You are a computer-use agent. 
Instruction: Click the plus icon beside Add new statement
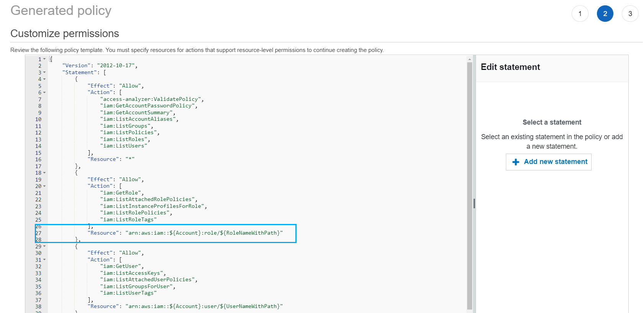pos(515,162)
